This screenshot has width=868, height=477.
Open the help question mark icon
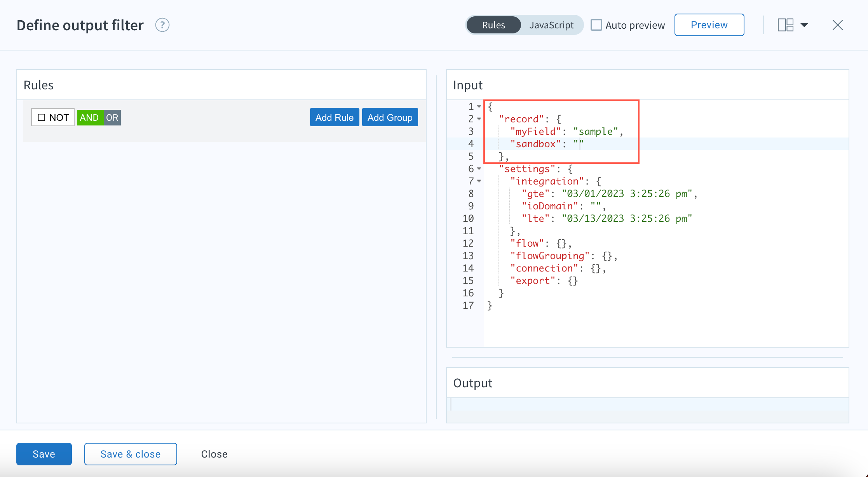pyautogui.click(x=162, y=25)
